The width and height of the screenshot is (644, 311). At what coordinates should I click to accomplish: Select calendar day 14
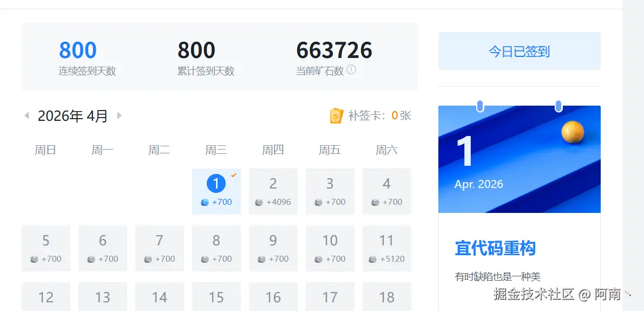point(159,296)
